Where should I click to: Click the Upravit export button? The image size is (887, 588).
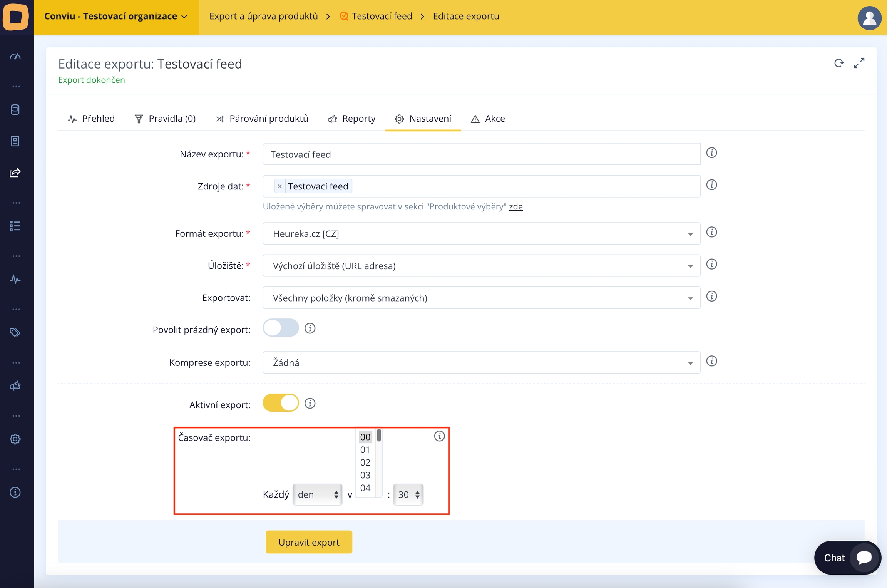(309, 542)
